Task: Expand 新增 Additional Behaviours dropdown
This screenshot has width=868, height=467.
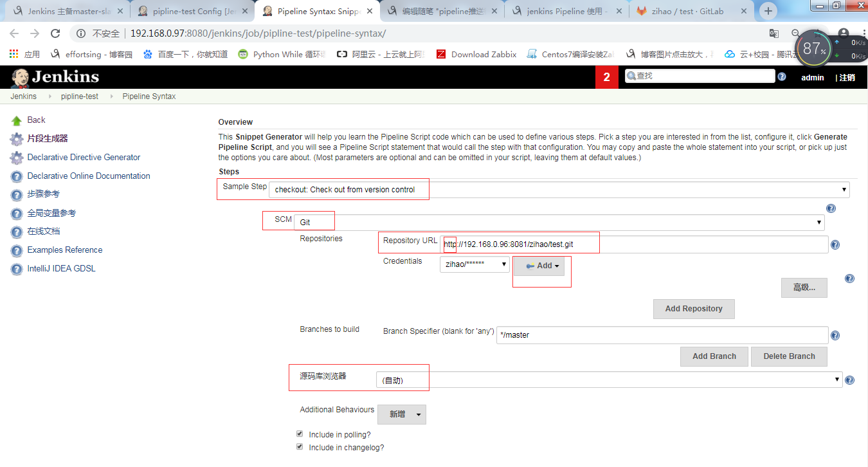Action: 402,414
